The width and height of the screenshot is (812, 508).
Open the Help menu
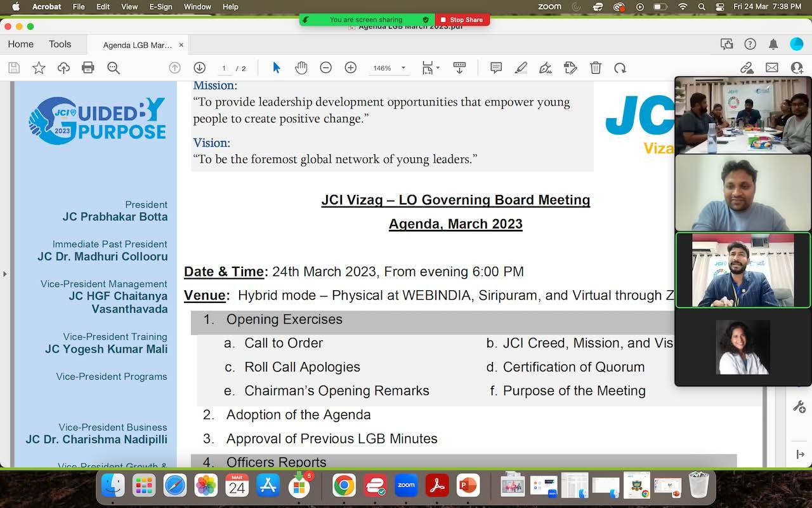point(230,7)
